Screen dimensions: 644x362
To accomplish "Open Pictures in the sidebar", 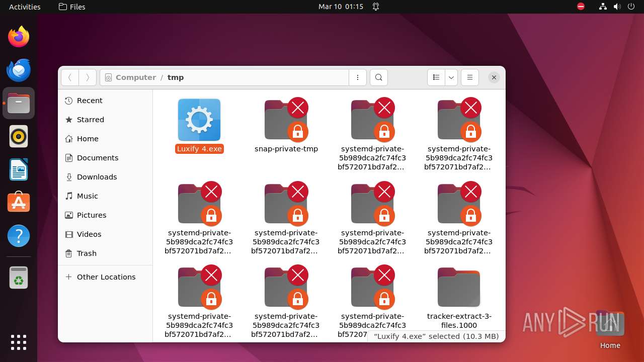I will (x=105, y=215).
